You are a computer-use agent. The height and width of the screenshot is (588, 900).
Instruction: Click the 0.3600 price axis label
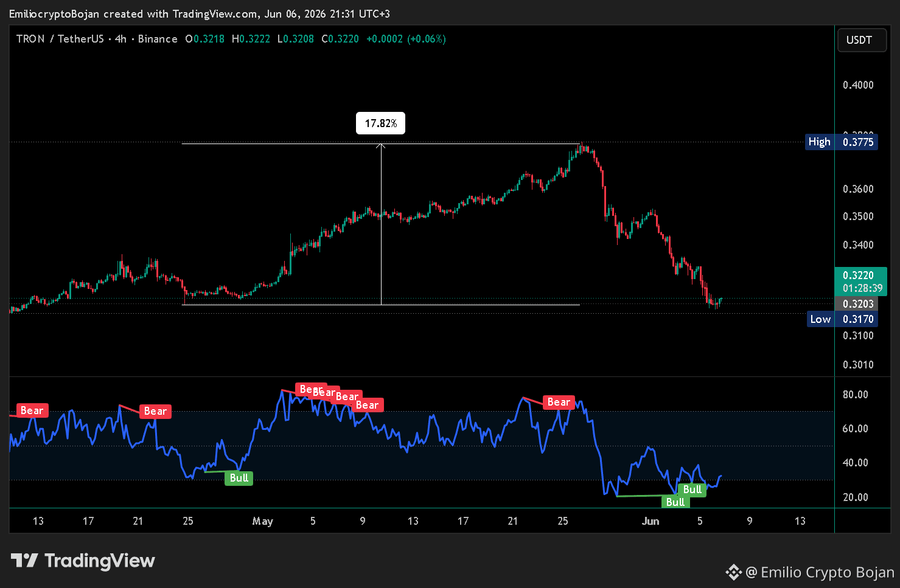858,189
